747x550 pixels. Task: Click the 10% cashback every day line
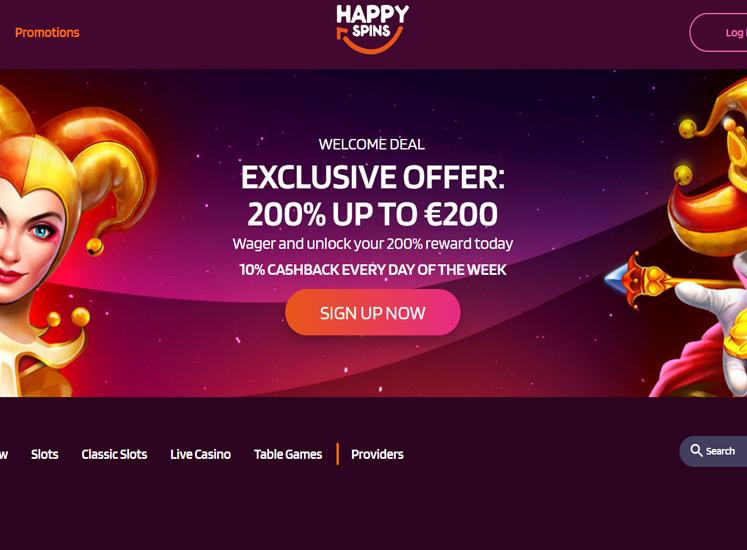click(373, 270)
